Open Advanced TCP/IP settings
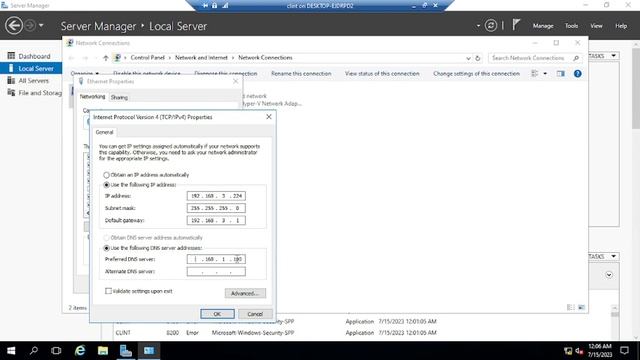The image size is (640, 360). pyautogui.click(x=245, y=293)
